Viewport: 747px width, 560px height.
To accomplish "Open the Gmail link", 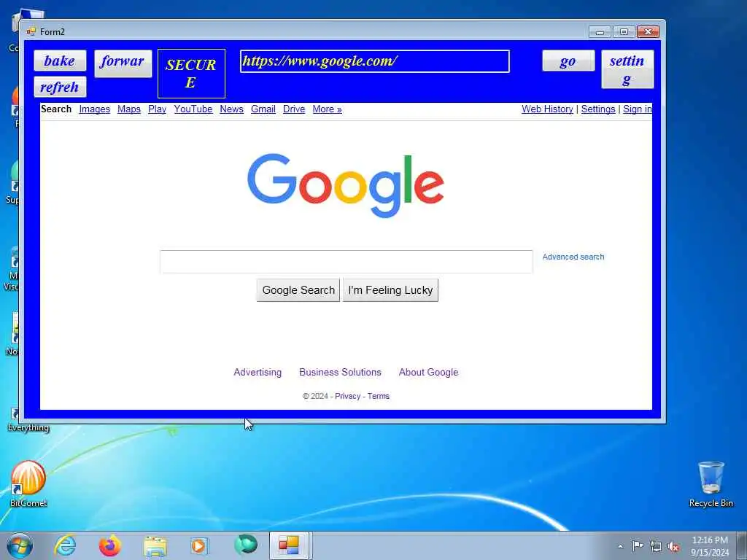I will click(x=263, y=109).
